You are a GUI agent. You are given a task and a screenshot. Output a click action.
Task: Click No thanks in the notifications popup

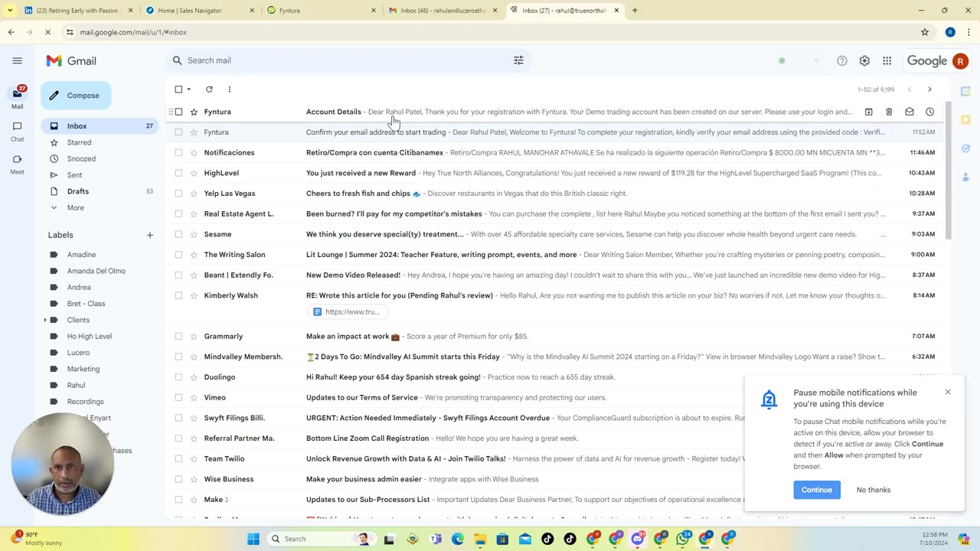(x=874, y=490)
